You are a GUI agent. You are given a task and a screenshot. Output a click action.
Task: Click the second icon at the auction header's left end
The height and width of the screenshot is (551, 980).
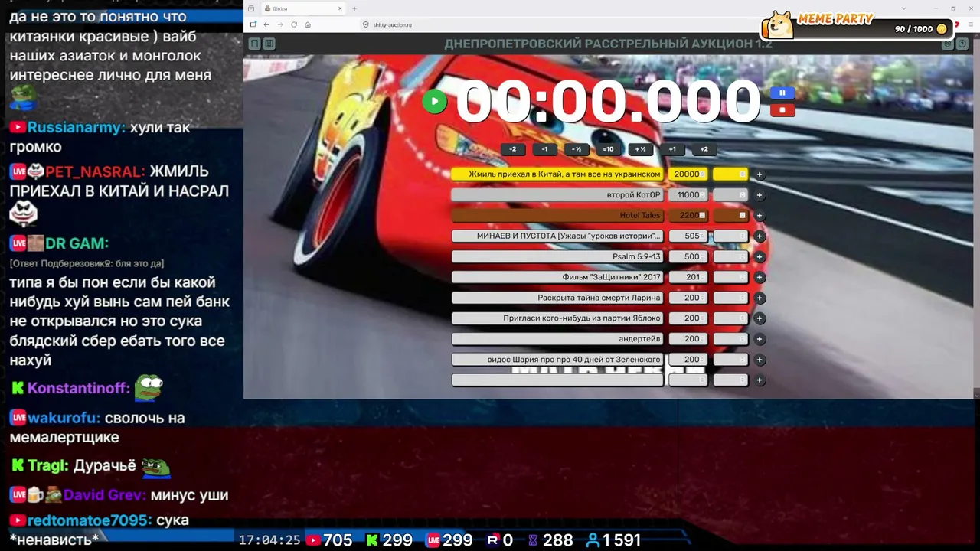tap(269, 44)
